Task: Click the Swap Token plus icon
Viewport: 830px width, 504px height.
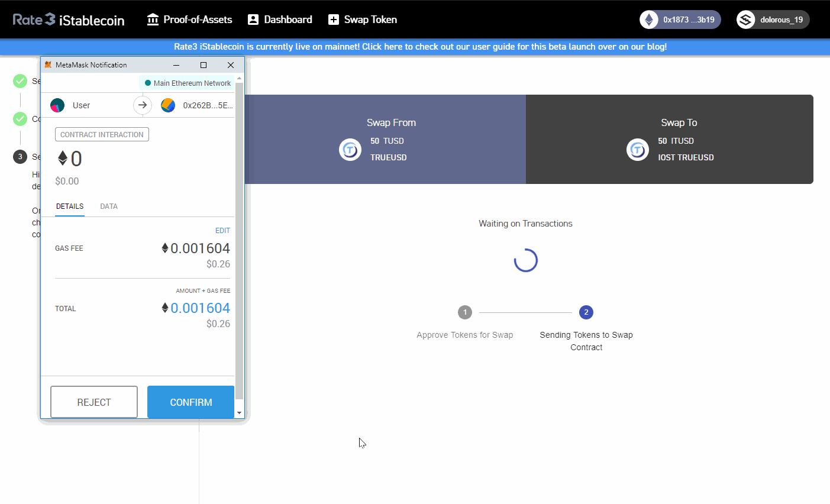Action: pos(334,20)
